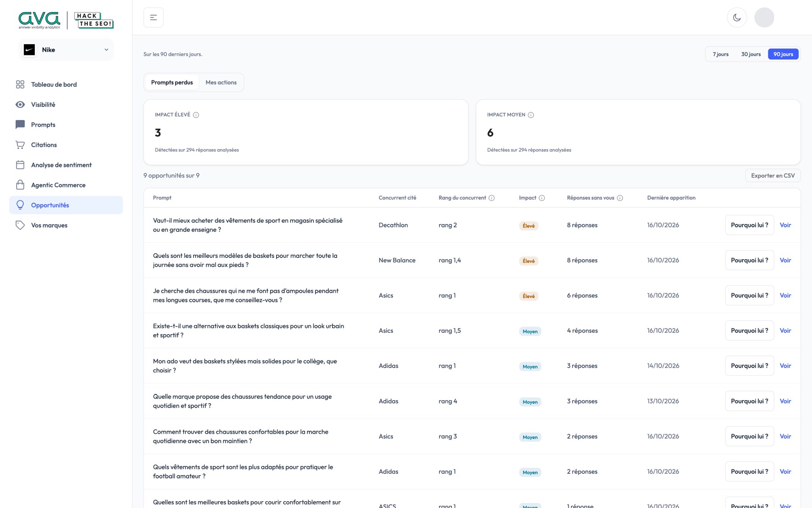Select the 30 jours period
Screen dimensions: 812x508
751,54
